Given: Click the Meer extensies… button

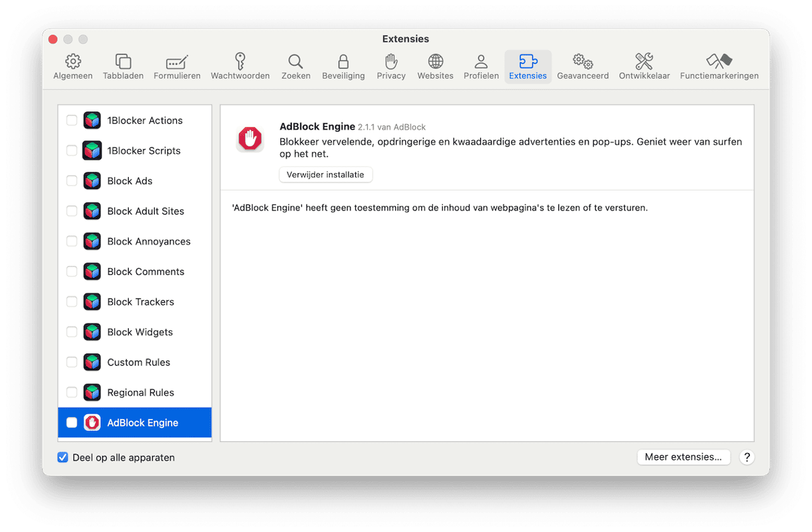Looking at the screenshot, I should (683, 457).
